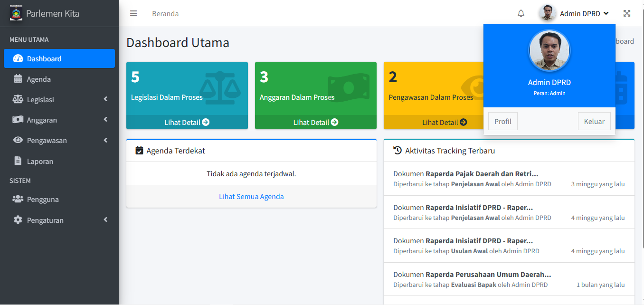The height and width of the screenshot is (305, 644).
Task: Click the Profil button
Action: click(x=502, y=121)
